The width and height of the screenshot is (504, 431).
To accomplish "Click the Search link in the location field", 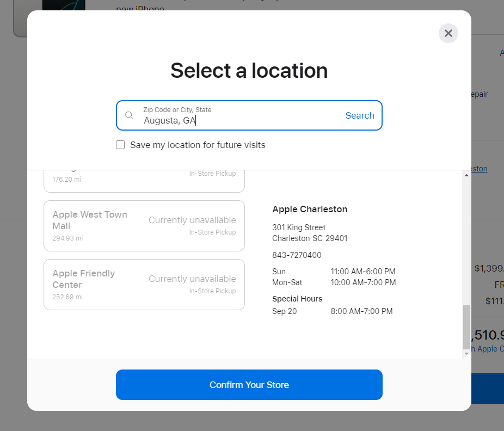I will click(360, 115).
